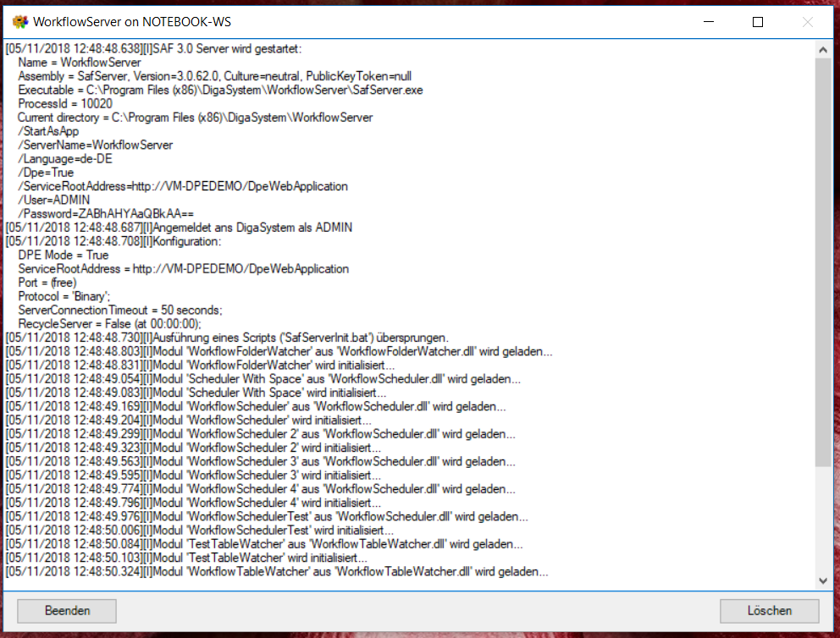Select the 'WorkflowFolderWatcher' module load entry
840x638 pixels.
pos(254,350)
